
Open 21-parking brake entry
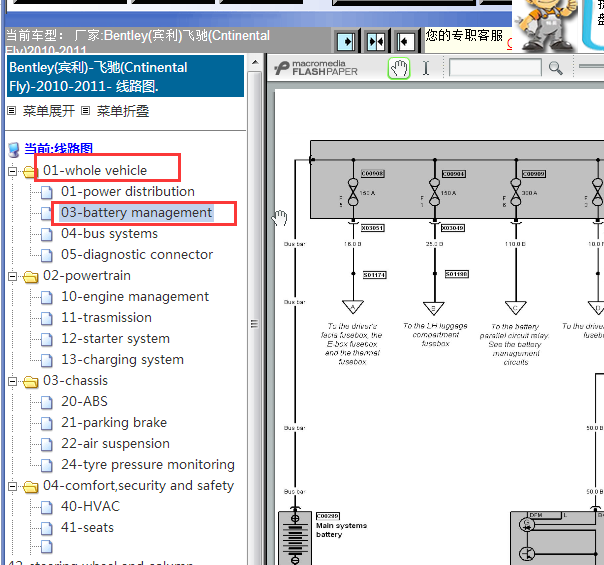tap(114, 422)
